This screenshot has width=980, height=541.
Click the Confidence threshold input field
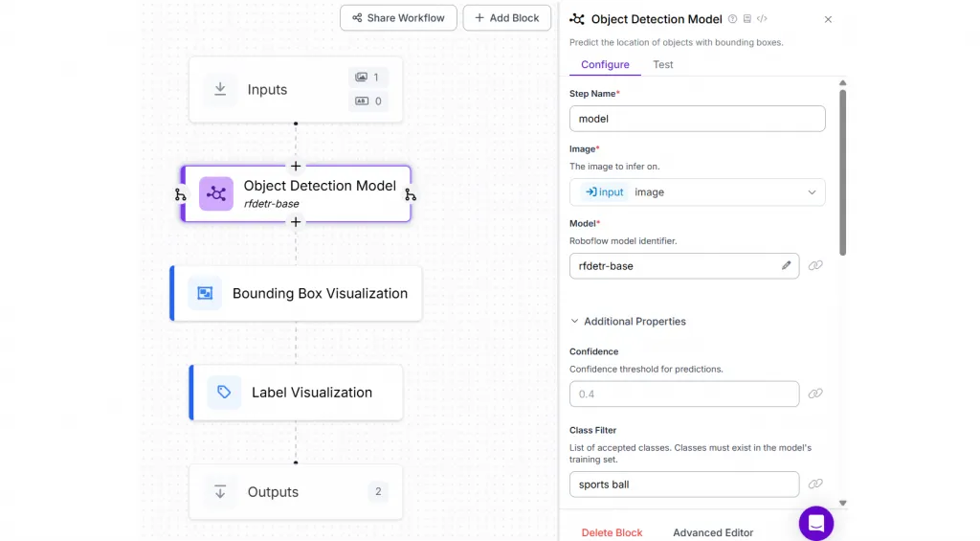coord(684,394)
